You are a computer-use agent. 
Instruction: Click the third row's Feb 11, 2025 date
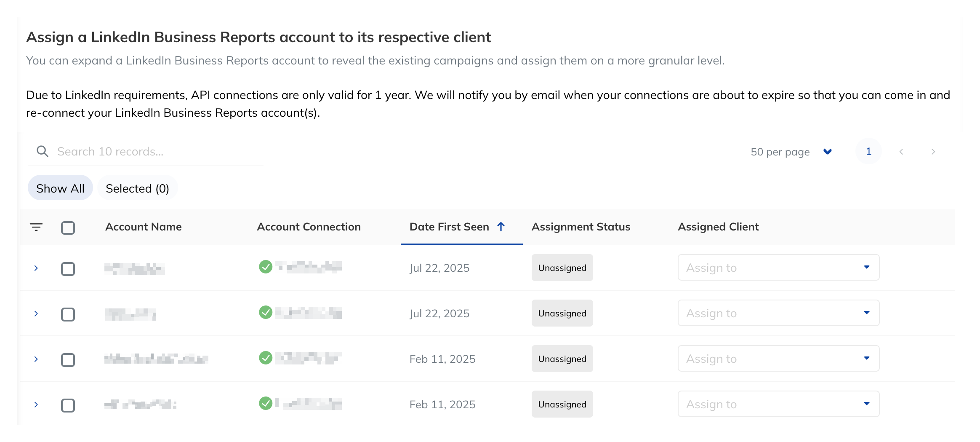(442, 359)
